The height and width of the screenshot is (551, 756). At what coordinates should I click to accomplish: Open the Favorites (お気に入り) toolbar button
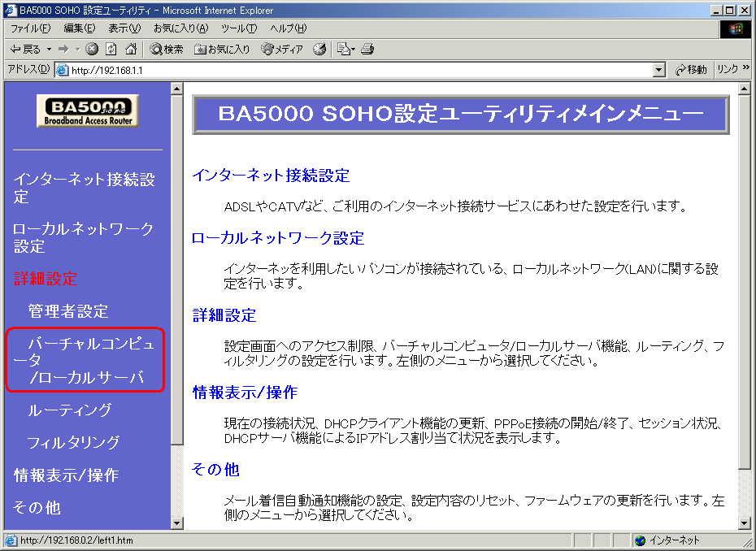(222, 50)
